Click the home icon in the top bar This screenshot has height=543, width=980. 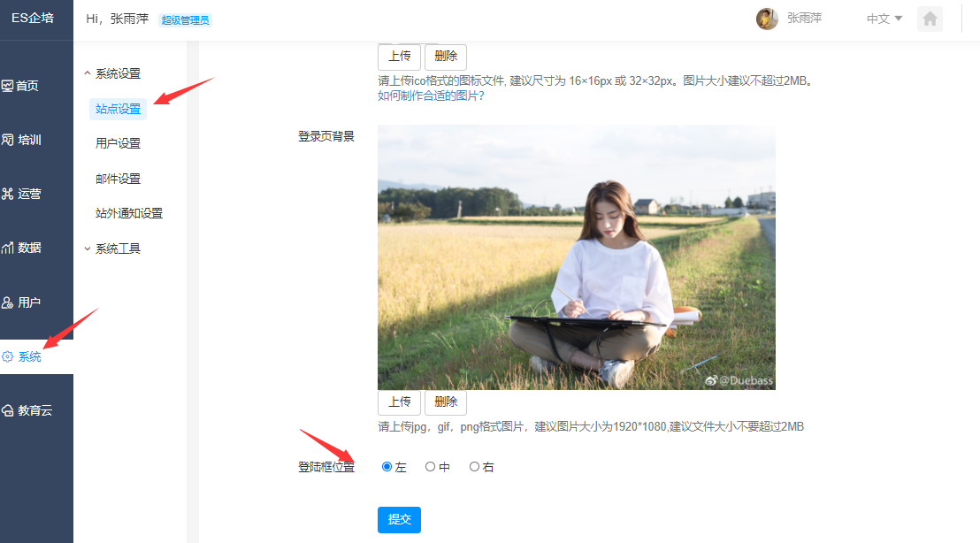pos(930,19)
